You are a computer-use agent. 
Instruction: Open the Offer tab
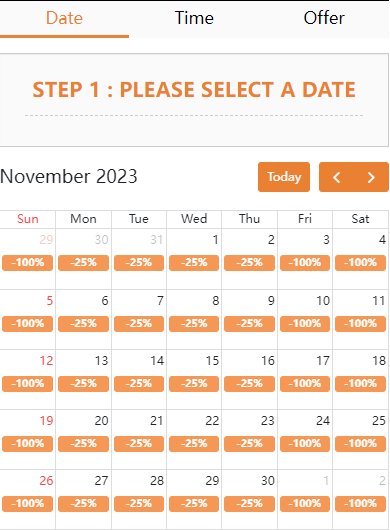point(324,18)
